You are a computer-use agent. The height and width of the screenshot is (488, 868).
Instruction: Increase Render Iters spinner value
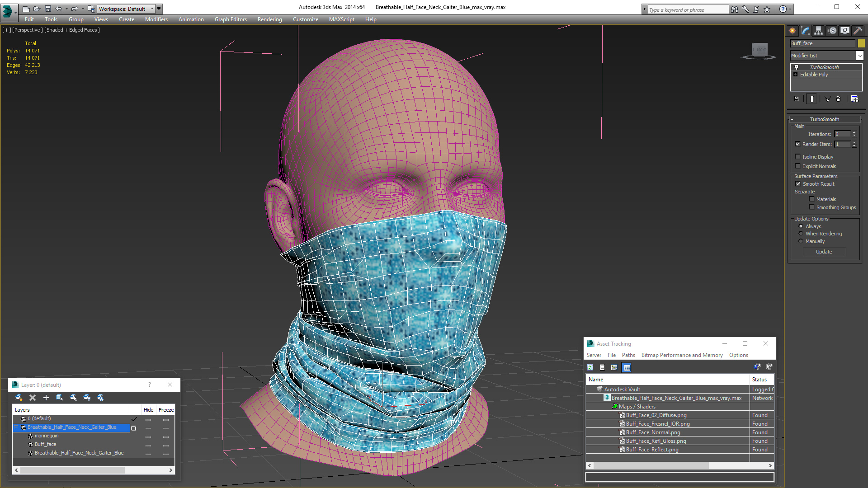[x=854, y=142]
